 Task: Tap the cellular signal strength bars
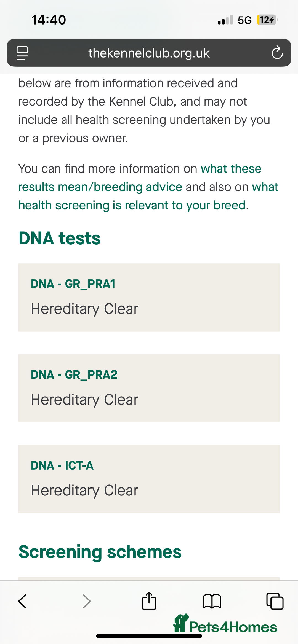pos(225,20)
